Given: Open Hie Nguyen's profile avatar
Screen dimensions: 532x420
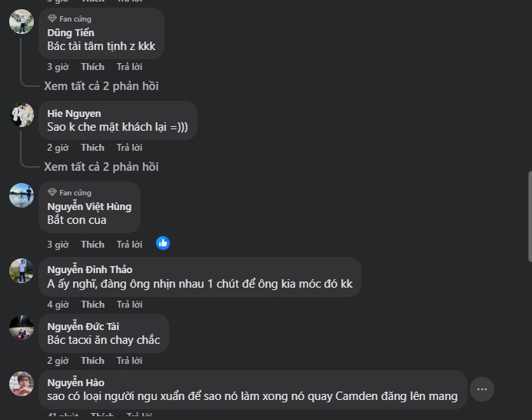Looking at the screenshot, I should pyautogui.click(x=22, y=115).
